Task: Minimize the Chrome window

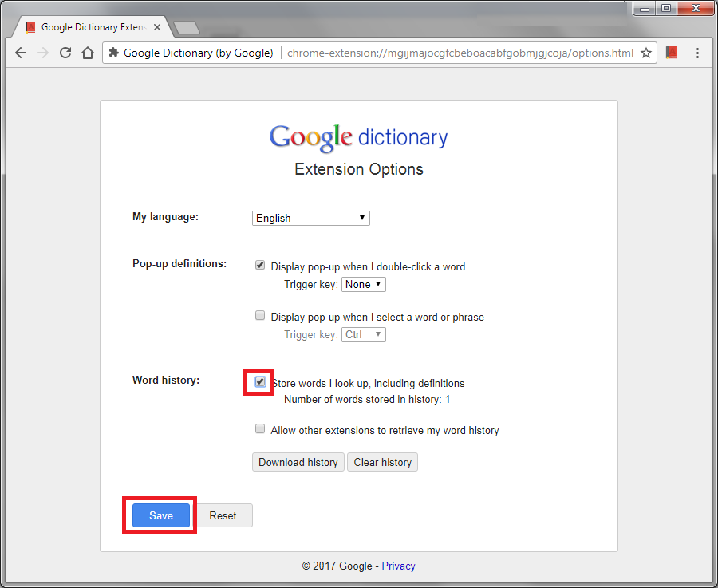Action: (645, 8)
